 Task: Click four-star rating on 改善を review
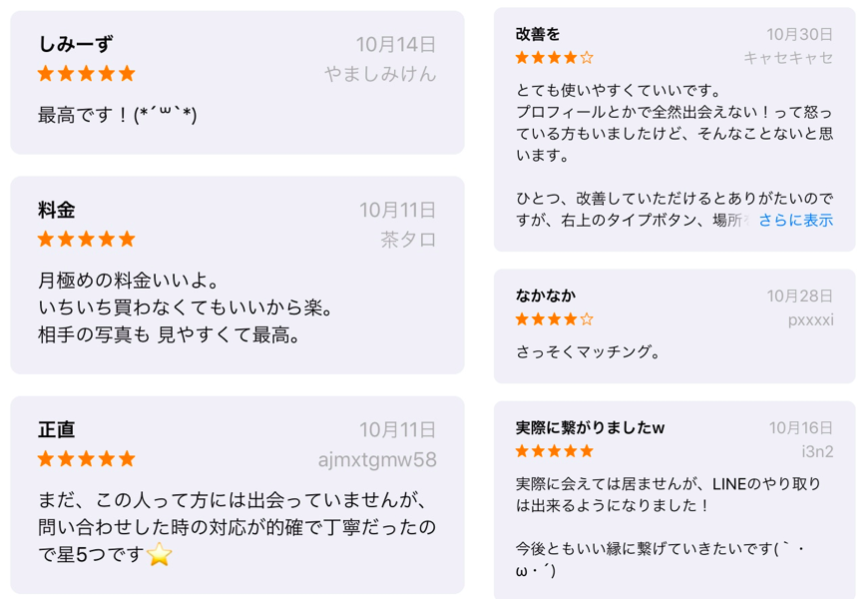click(x=554, y=58)
